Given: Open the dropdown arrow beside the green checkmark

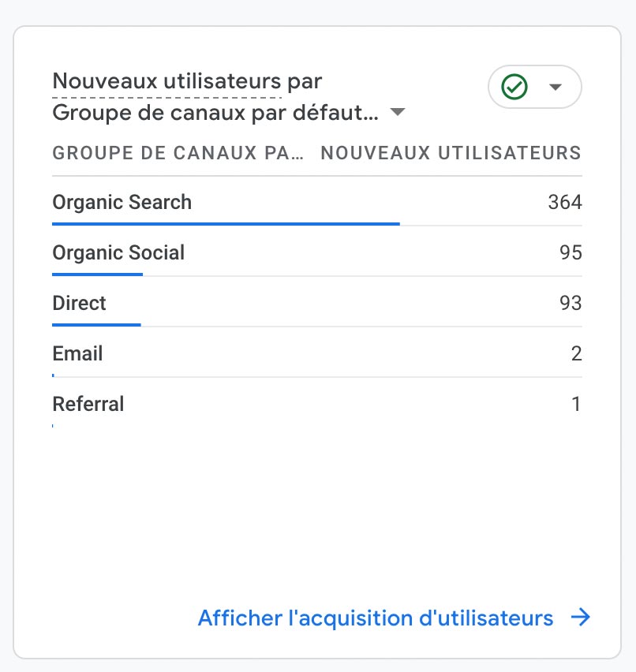Looking at the screenshot, I should tap(556, 87).
